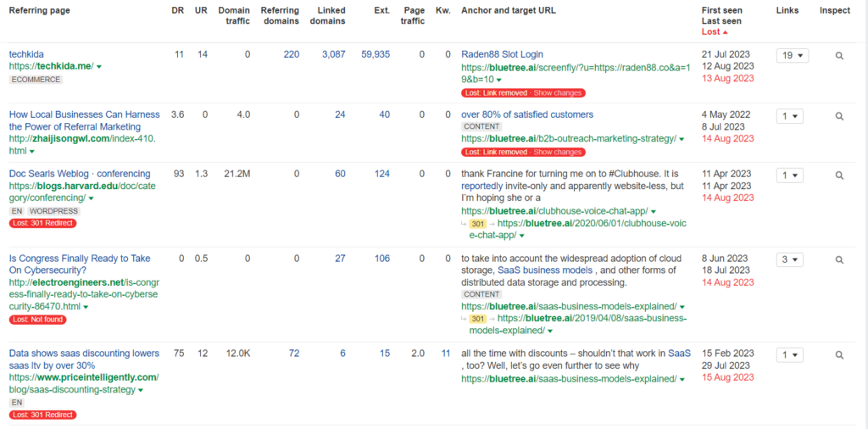Sort by Ext. column header

pos(381,10)
